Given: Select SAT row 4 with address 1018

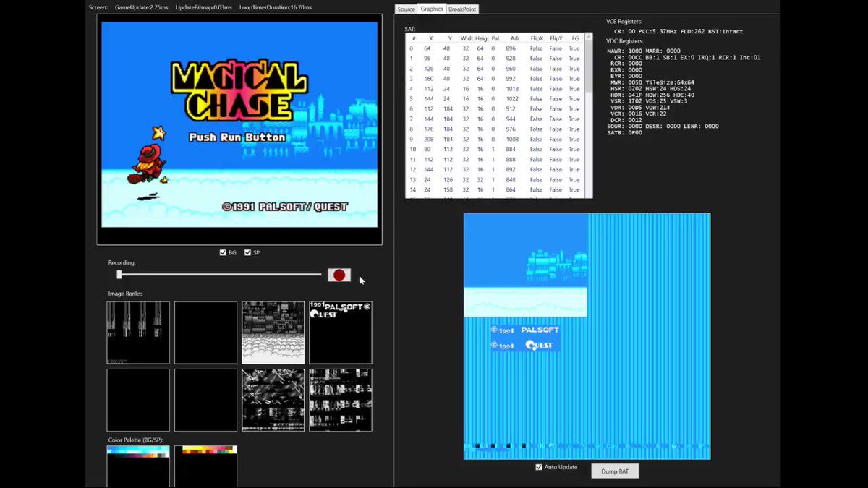Looking at the screenshot, I should pos(495,89).
